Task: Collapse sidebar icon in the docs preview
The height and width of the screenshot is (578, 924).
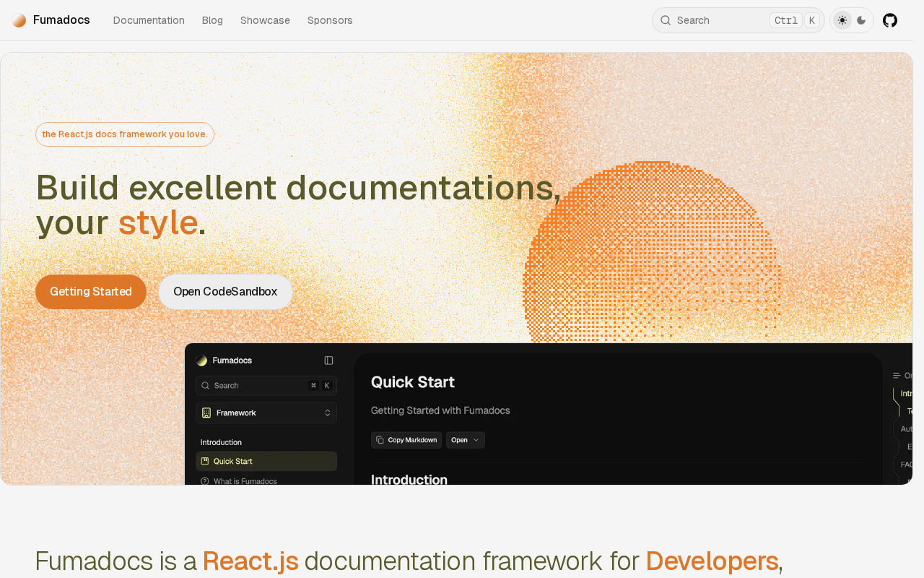Action: pos(328,361)
